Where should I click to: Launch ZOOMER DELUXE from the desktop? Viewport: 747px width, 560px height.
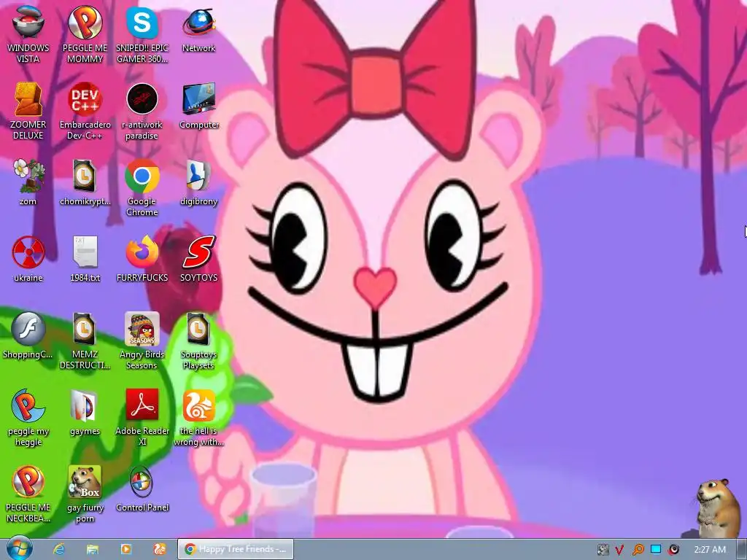(28, 111)
